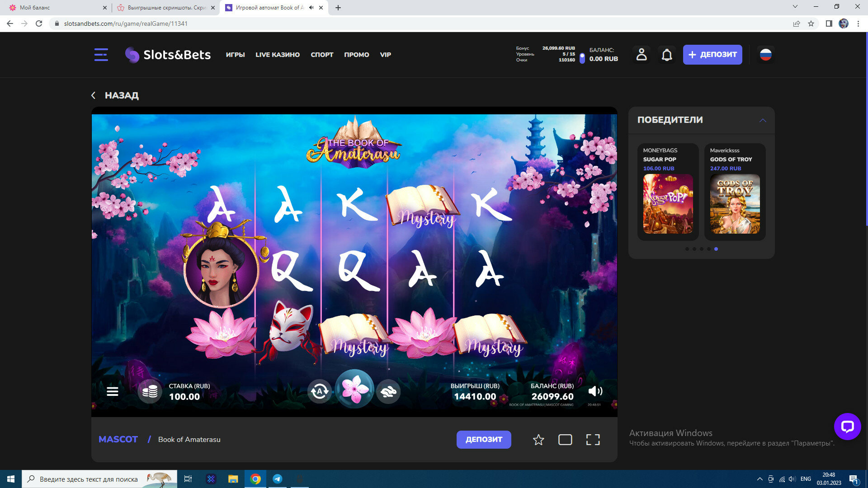Collapse the Победители panel
Viewport: 868px width, 488px height.
763,120
